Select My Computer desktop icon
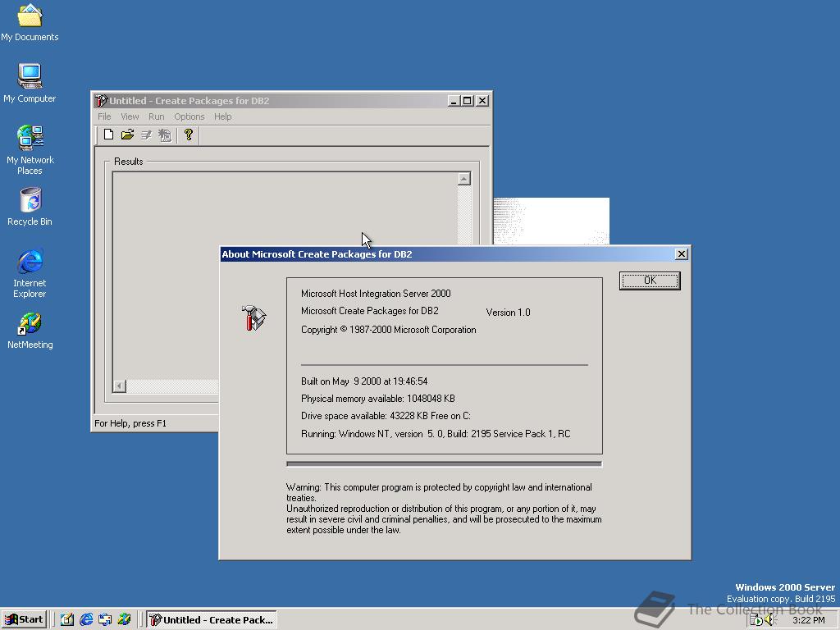 click(x=30, y=84)
